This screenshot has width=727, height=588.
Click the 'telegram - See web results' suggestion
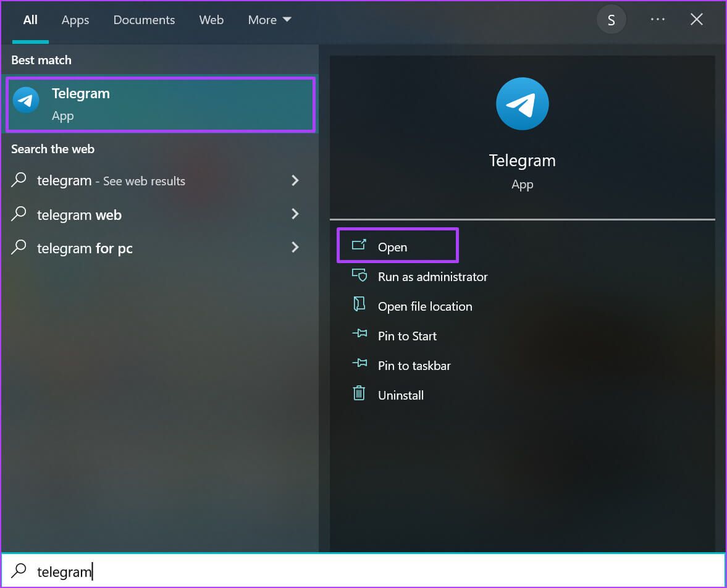(x=159, y=180)
